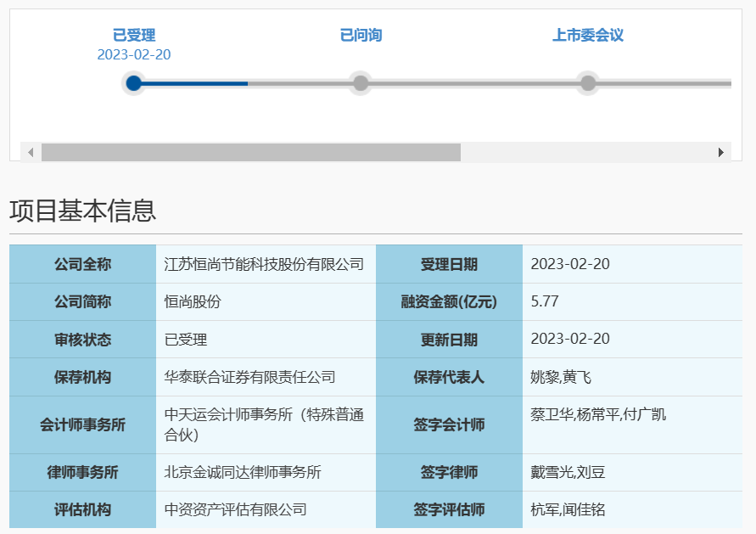Click the 融资金额(亿元) header cell
The width and height of the screenshot is (756, 534).
[x=449, y=301]
